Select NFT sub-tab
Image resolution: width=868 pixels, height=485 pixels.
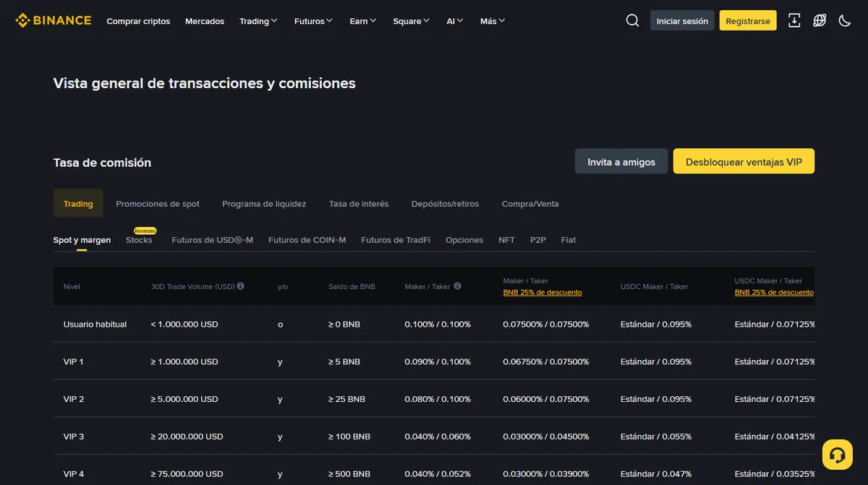pyautogui.click(x=506, y=240)
